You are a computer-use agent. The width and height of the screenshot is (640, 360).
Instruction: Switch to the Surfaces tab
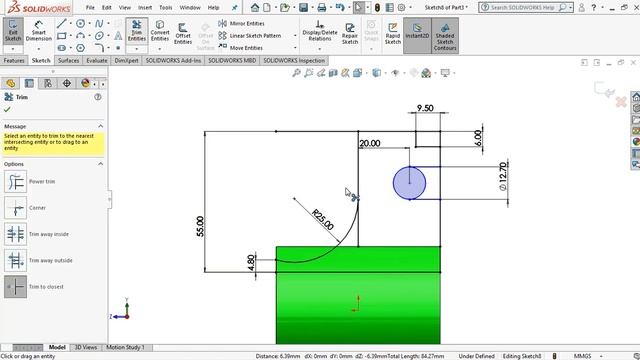(x=68, y=60)
